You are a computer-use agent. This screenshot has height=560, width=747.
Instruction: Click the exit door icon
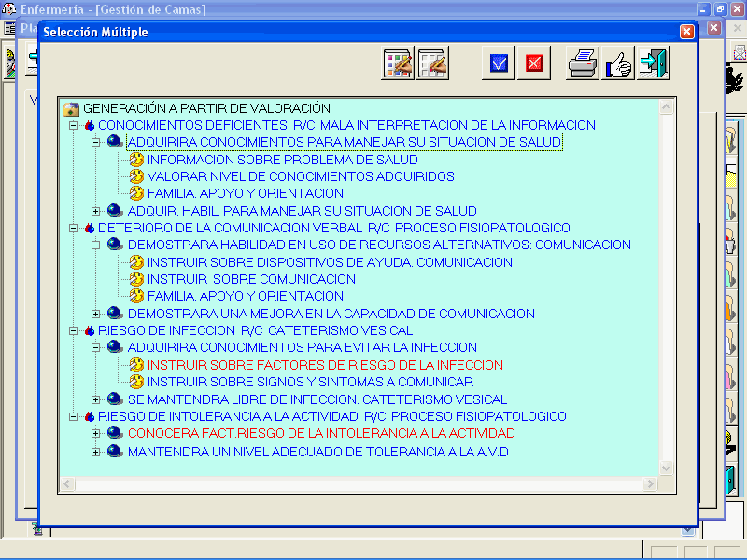(653, 63)
